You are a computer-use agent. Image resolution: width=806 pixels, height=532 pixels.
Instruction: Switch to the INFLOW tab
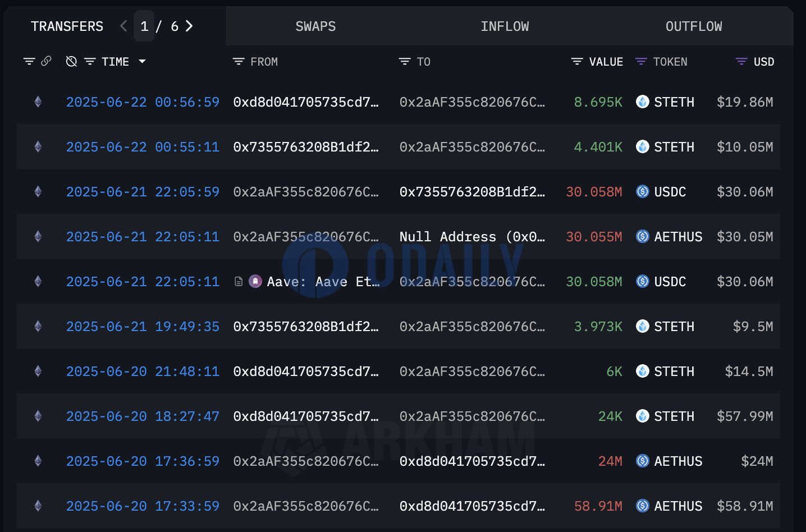(505, 26)
